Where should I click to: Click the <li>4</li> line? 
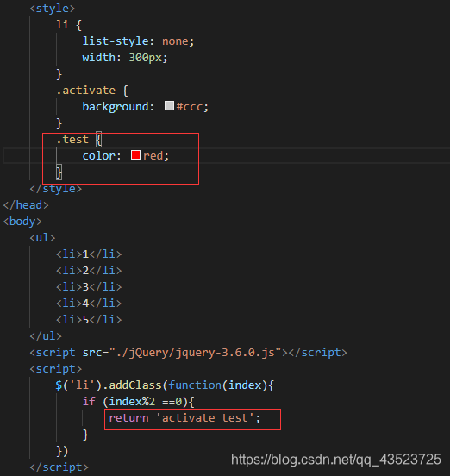(x=89, y=304)
